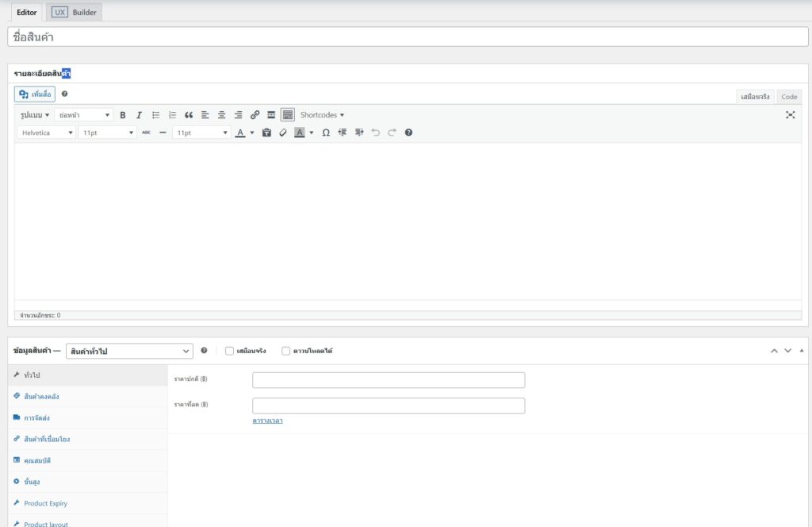
Task: Click the ตารางเวลา schedule link
Action: 267,421
